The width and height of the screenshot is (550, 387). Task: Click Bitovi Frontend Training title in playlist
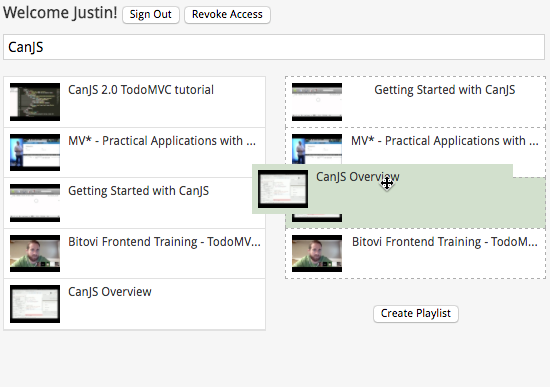444,242
